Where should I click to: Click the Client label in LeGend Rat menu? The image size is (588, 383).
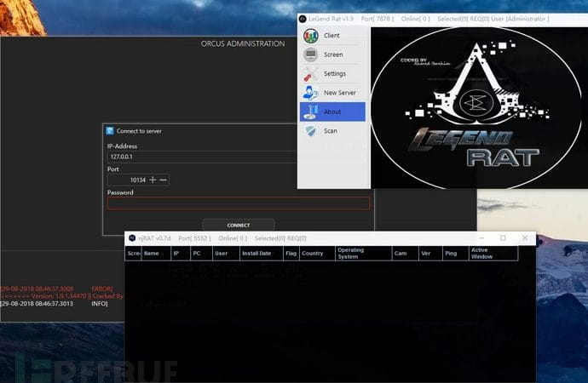(331, 36)
